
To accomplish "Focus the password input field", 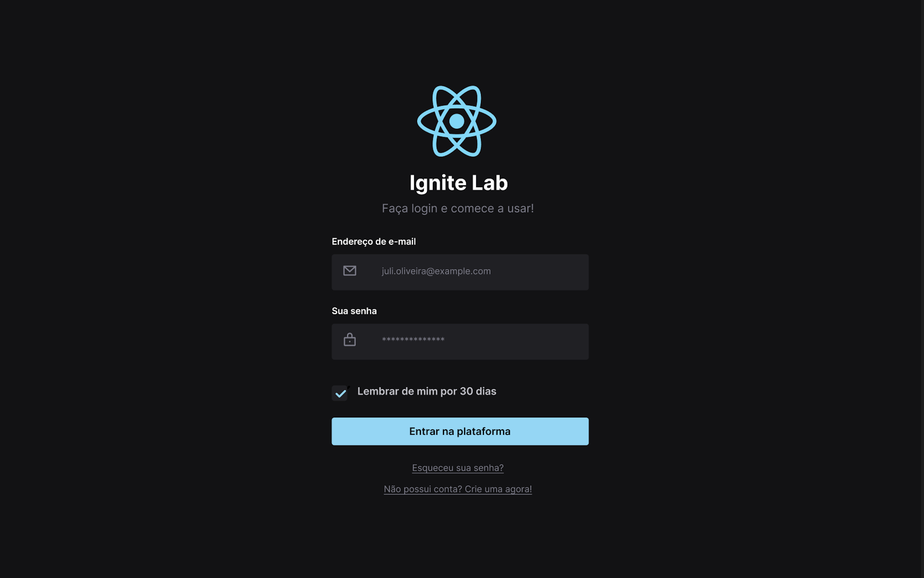I will pyautogui.click(x=460, y=341).
